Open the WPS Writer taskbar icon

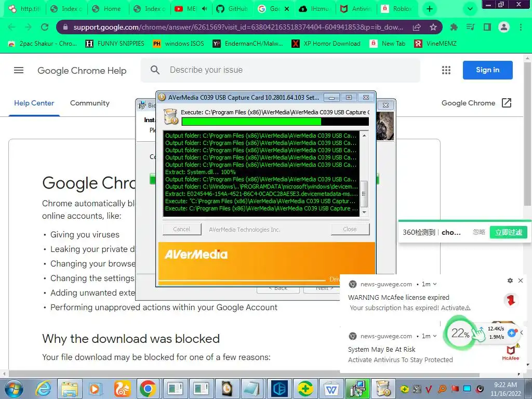[x=331, y=389]
